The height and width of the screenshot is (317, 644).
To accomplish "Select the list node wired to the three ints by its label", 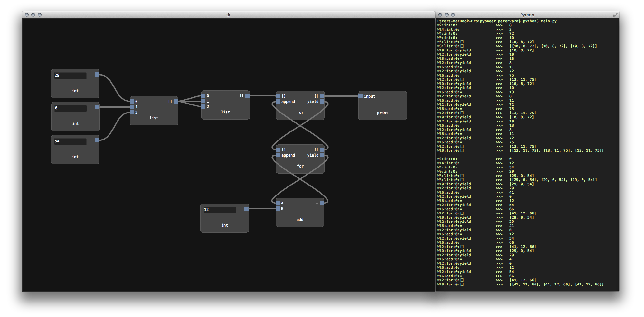I will 154,118.
